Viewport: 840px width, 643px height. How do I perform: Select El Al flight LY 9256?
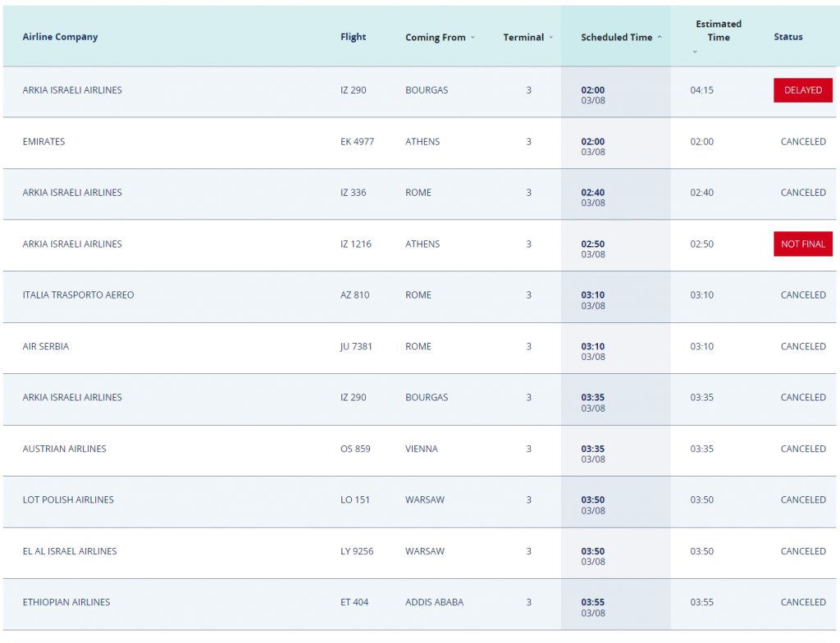tap(357, 551)
